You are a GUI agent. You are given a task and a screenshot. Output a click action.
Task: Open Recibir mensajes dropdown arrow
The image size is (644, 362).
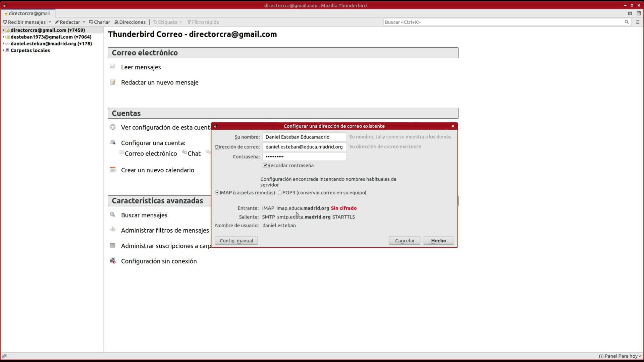50,22
